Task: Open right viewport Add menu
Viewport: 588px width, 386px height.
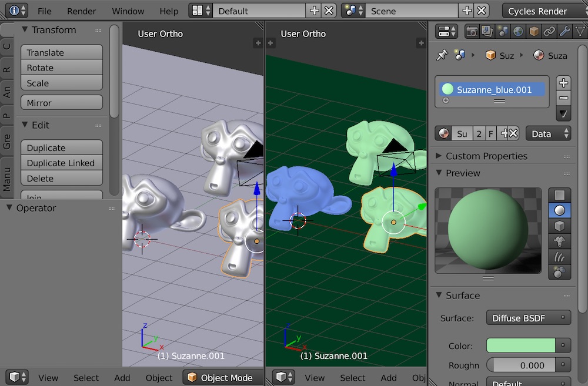Action: click(389, 378)
